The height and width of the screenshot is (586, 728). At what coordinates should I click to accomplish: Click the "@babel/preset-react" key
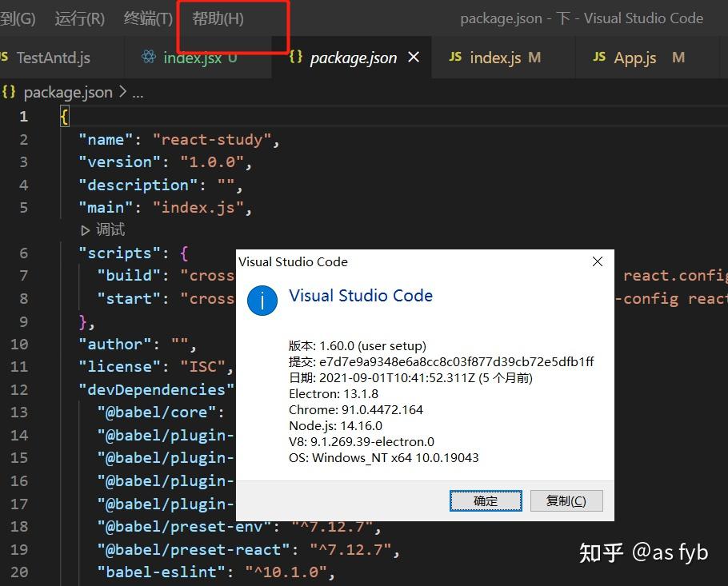coord(194,550)
